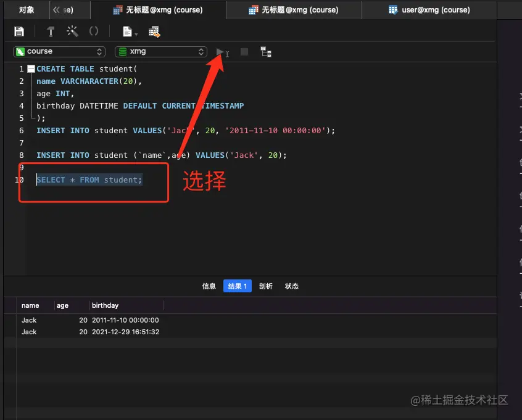The height and width of the screenshot is (420, 522).
Task: Click the double-chevron tab scroll arrow
Action: 56,10
